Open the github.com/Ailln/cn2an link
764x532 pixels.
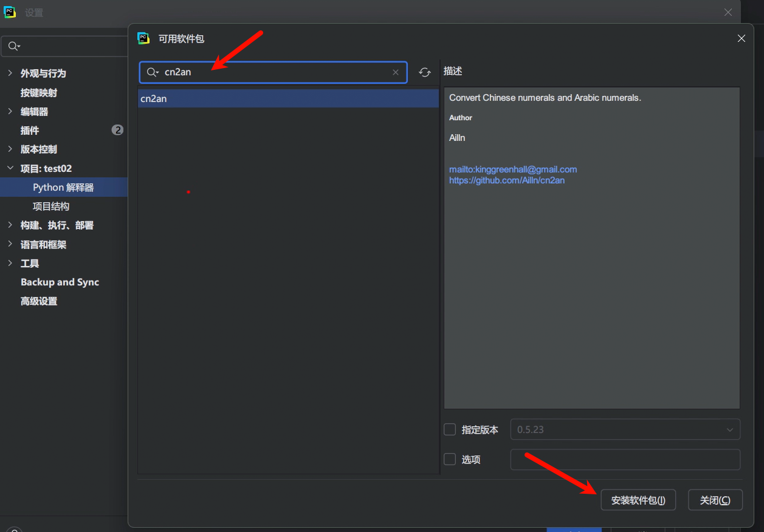click(507, 180)
